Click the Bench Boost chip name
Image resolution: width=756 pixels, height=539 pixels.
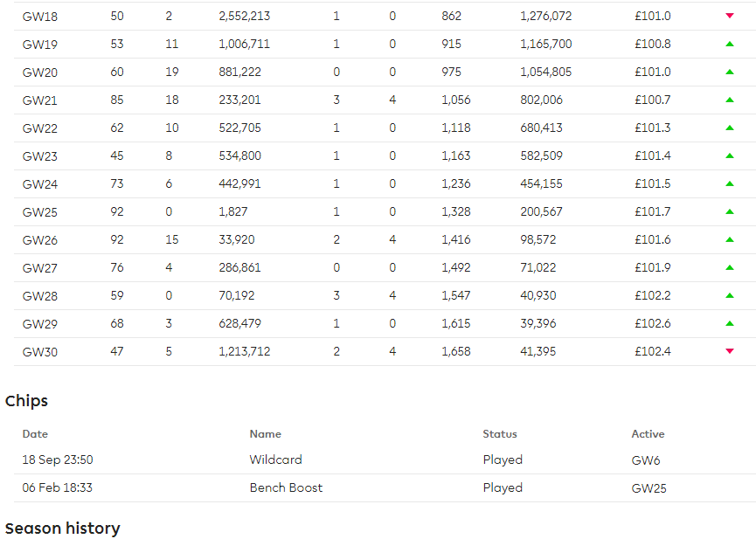click(x=286, y=487)
